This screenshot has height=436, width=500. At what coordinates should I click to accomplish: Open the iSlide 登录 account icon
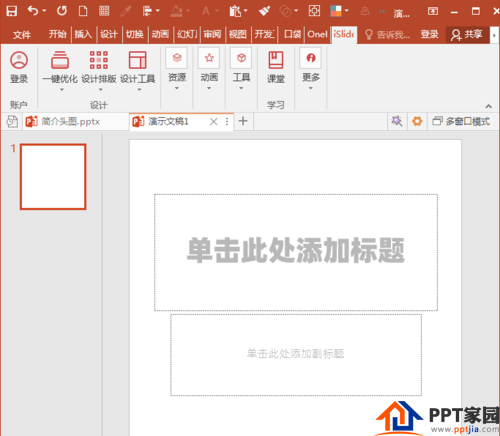19,60
